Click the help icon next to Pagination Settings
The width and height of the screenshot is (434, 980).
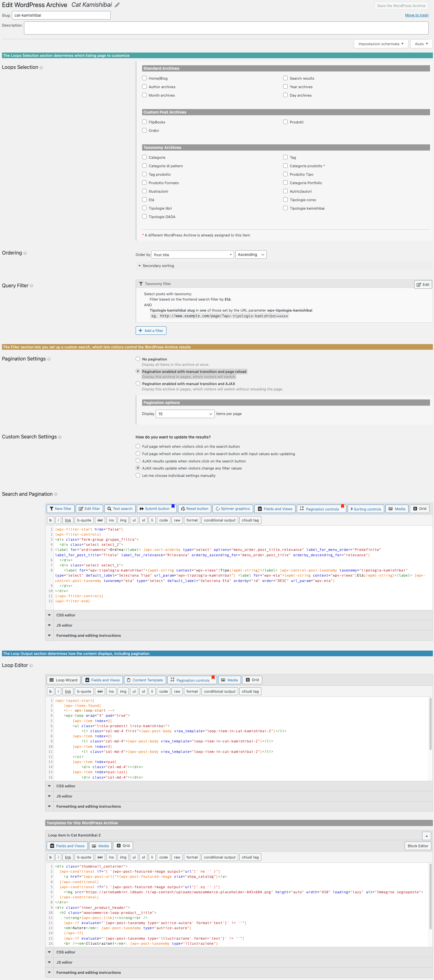coord(49,359)
